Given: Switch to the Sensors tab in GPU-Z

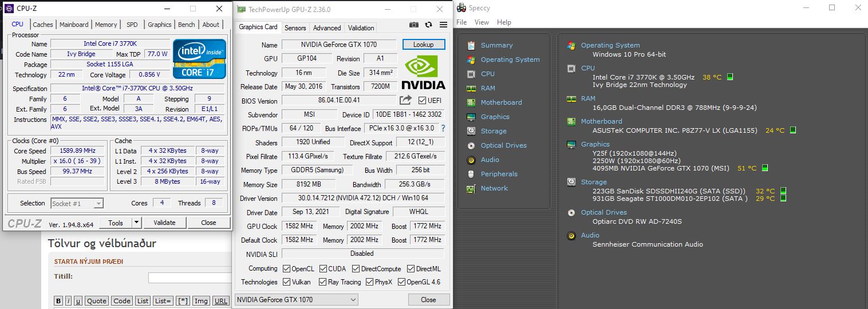Looking at the screenshot, I should pyautogui.click(x=295, y=27).
